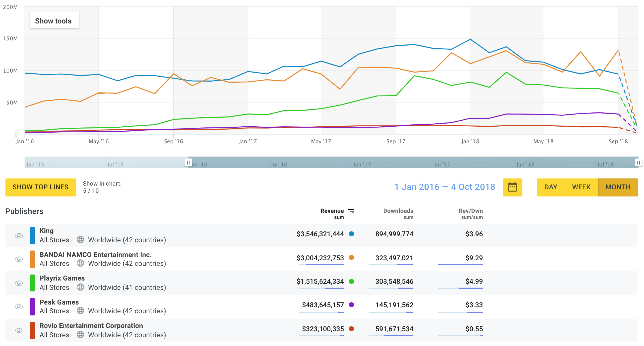Click Peak Games purple revenue dot
644x346 pixels.
351,305
